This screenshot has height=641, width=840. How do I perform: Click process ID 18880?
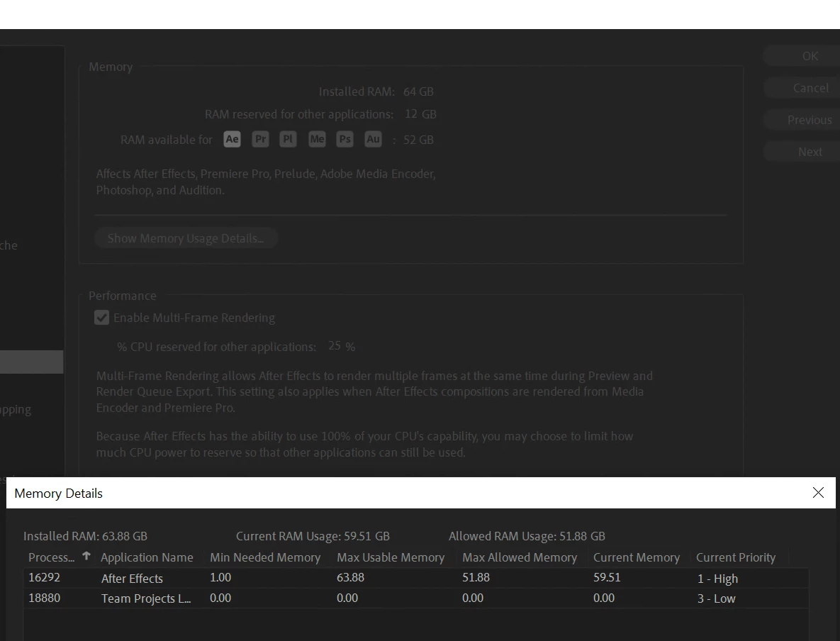(44, 598)
